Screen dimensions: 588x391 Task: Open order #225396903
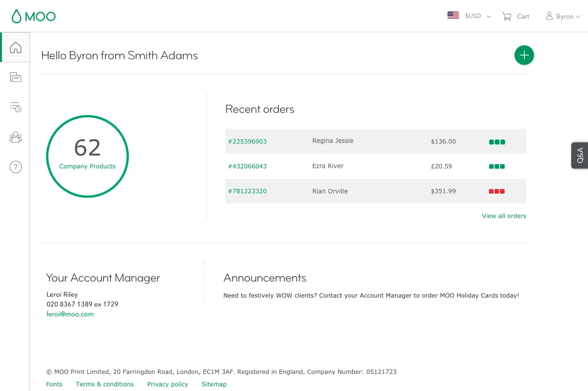click(x=247, y=142)
